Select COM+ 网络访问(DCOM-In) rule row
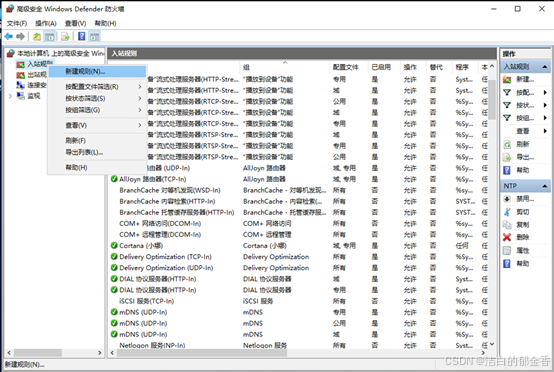 pyautogui.click(x=299, y=223)
